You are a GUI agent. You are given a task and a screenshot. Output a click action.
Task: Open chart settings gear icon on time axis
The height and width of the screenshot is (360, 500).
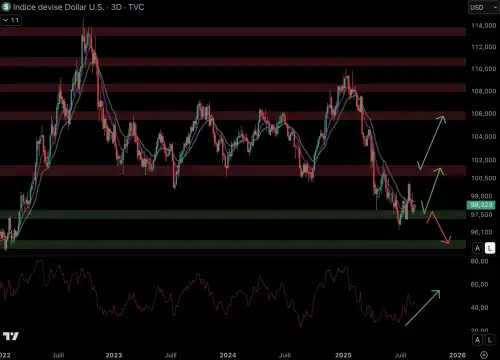tap(484, 355)
